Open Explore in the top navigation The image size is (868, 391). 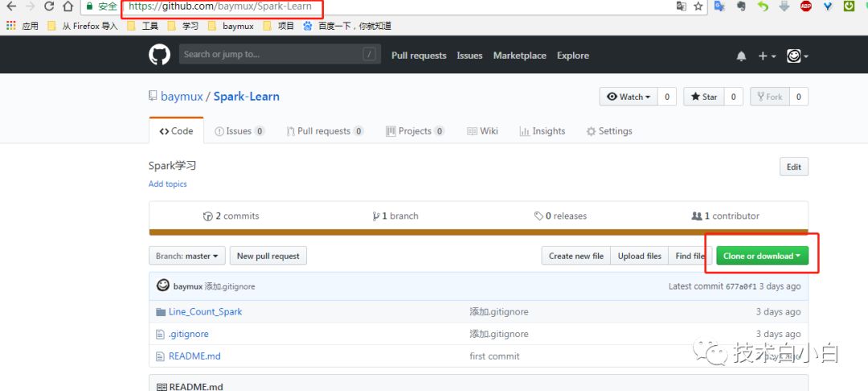[573, 56]
